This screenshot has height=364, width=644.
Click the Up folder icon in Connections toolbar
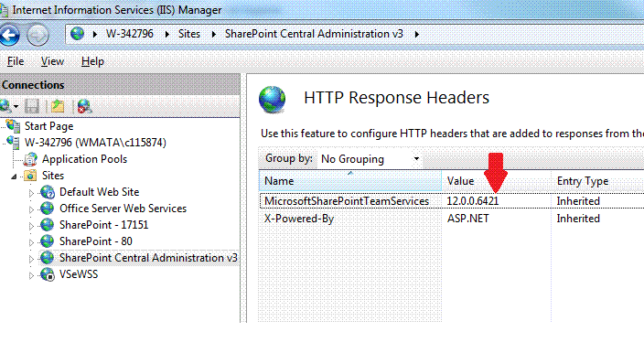[x=58, y=106]
